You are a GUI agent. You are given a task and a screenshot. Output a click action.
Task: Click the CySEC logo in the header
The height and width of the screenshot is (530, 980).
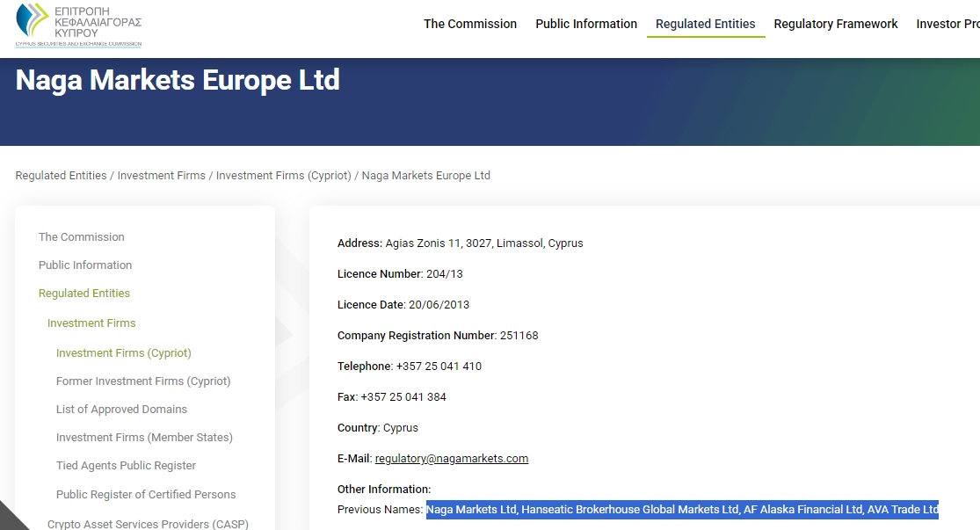click(x=79, y=25)
